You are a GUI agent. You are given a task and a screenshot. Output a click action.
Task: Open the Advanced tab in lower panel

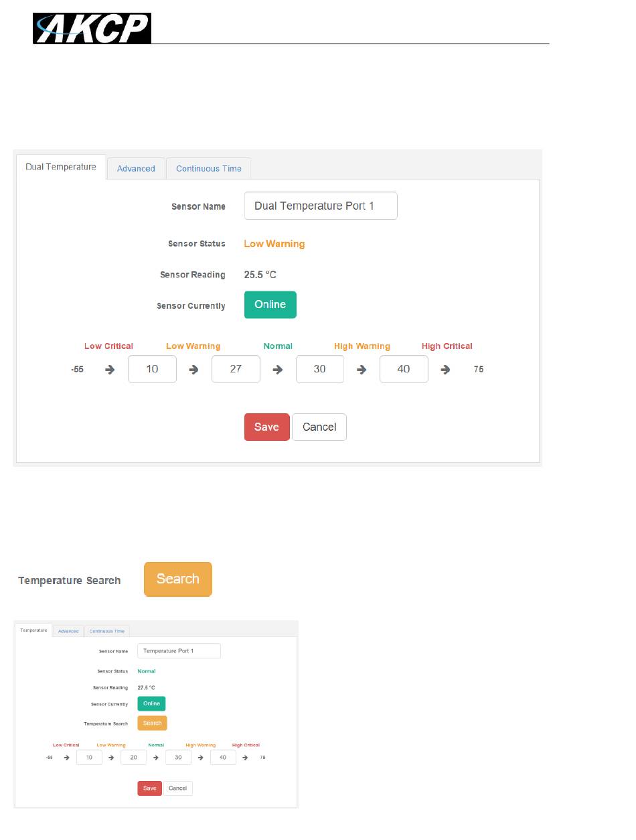(x=68, y=631)
